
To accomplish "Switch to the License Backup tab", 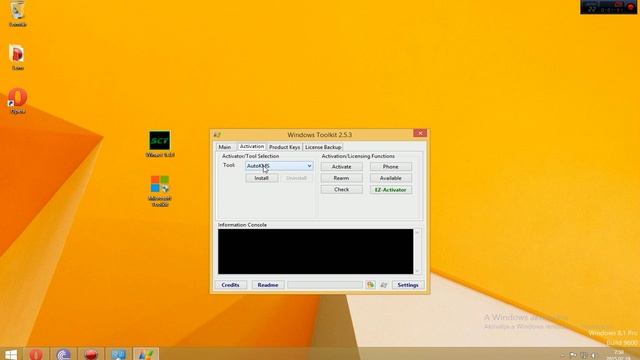I will [323, 147].
